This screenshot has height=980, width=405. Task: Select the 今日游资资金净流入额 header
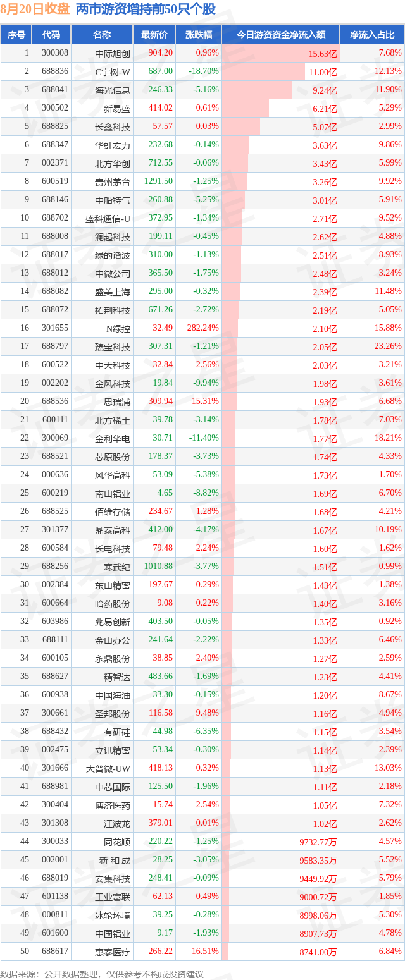click(x=281, y=35)
